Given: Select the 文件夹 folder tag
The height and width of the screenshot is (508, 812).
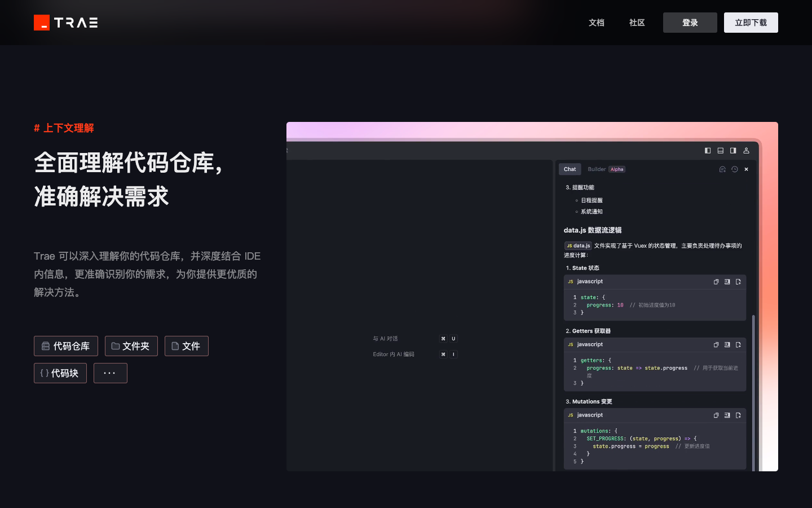Looking at the screenshot, I should pyautogui.click(x=131, y=346).
